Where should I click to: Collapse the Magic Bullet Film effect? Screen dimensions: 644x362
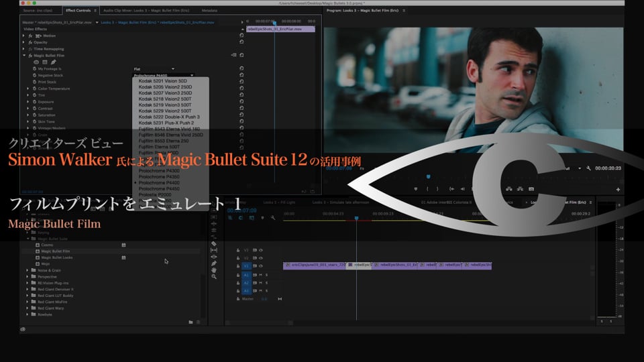24,56
